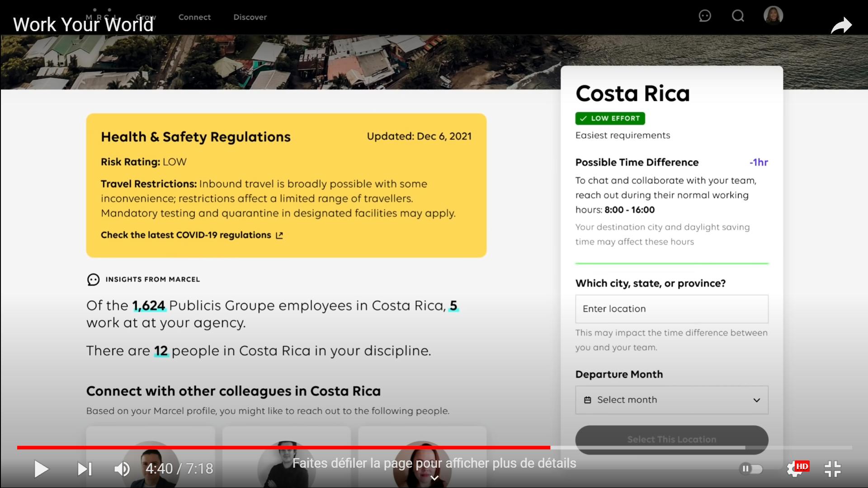Expand more details chevron at bottom

pyautogui.click(x=434, y=478)
